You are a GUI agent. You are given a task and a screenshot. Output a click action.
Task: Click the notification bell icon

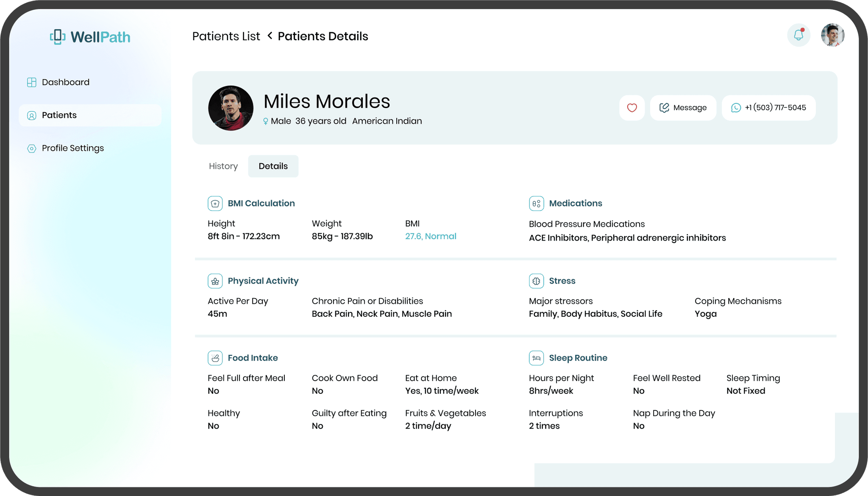(x=798, y=35)
